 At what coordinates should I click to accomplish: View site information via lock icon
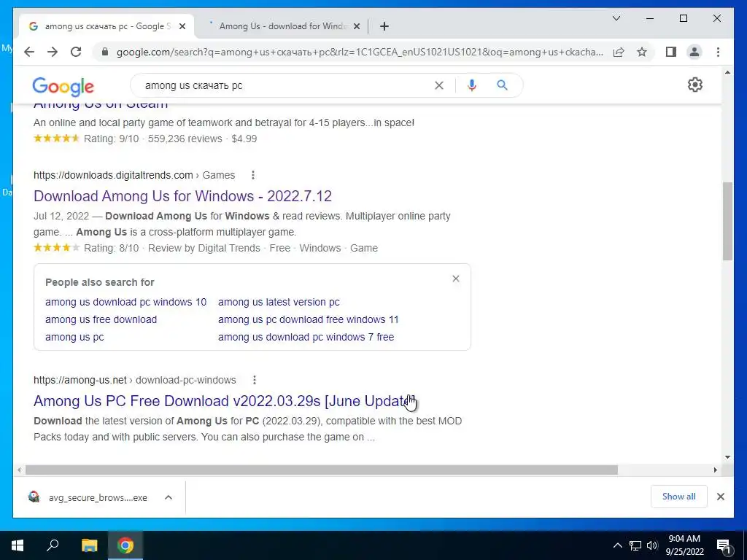105,52
